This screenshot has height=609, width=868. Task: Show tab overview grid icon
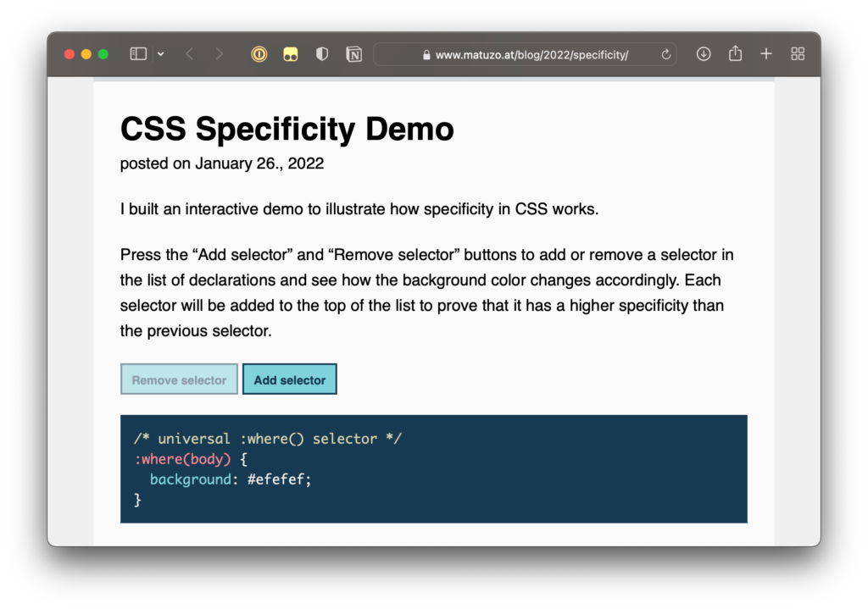point(798,54)
